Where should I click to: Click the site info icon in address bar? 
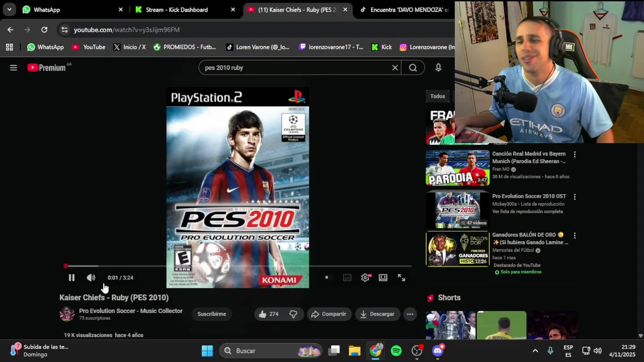(64, 30)
